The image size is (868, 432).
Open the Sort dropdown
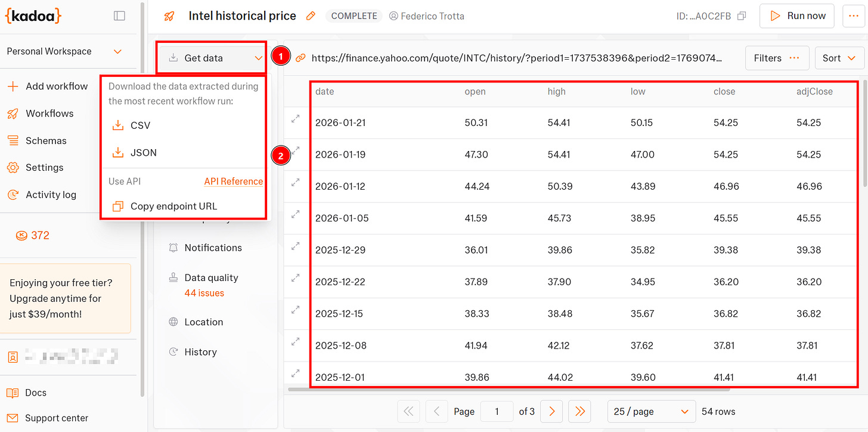click(840, 58)
